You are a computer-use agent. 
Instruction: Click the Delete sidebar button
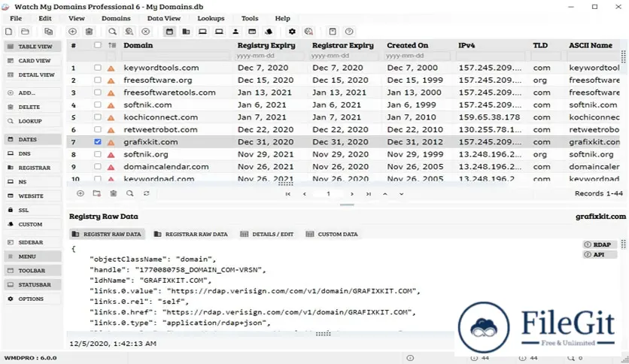(33, 107)
